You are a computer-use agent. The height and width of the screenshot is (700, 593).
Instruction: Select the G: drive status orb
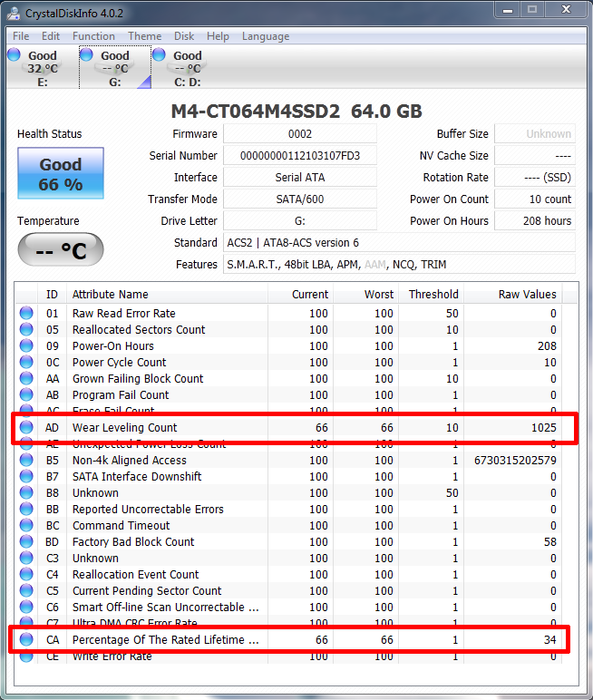click(86, 54)
